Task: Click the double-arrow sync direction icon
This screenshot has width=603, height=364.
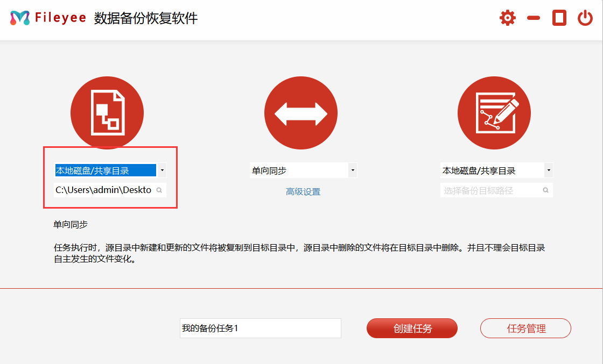Action: coord(300,113)
